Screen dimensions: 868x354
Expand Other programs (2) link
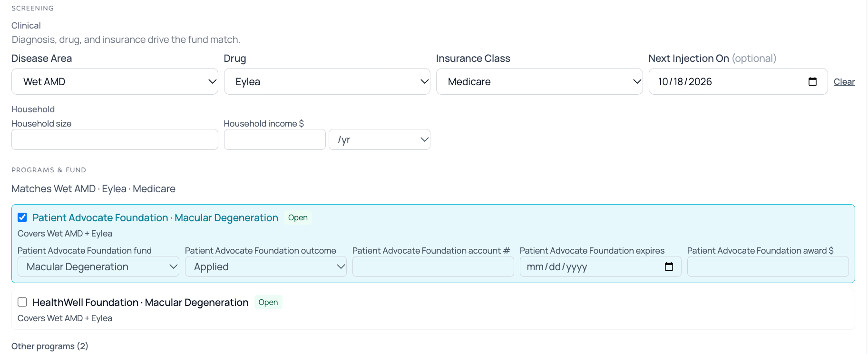point(50,346)
